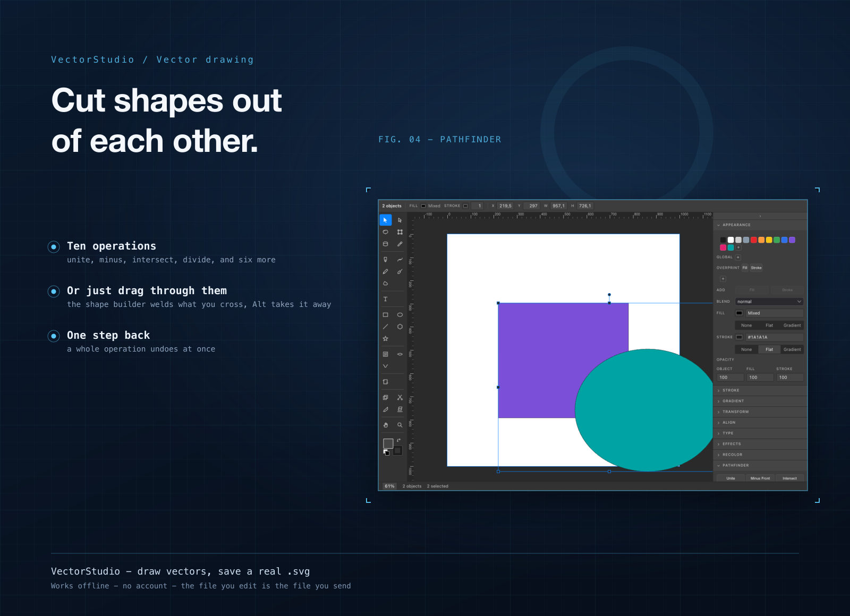Screen dimensions: 850x616
Task: Set Stroke type to Gradient
Action: [792, 349]
